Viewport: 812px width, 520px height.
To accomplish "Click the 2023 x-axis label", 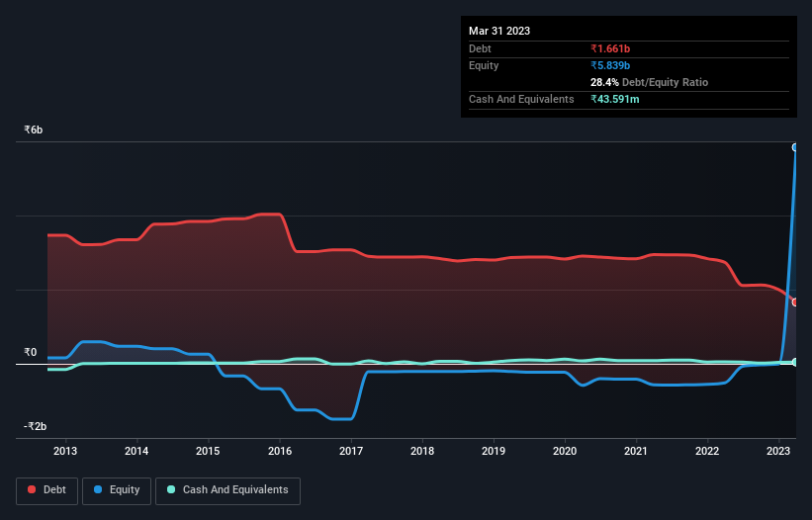I will tap(778, 451).
